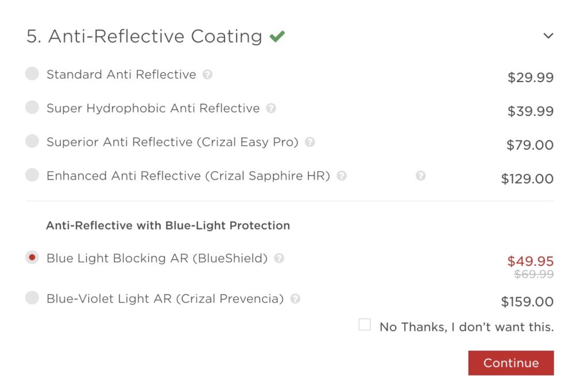Click the discounted $49.95 price
This screenshot has height=392, width=588.
(531, 260)
